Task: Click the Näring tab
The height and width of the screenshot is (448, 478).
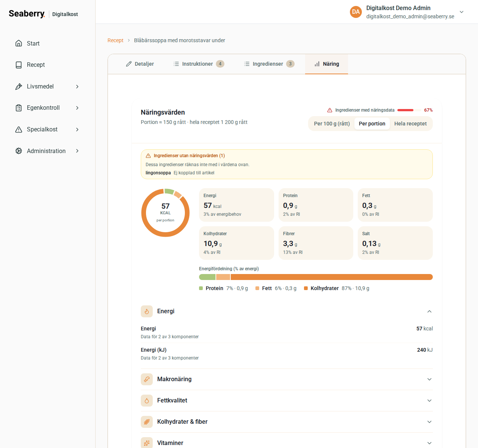Action: [x=326, y=64]
